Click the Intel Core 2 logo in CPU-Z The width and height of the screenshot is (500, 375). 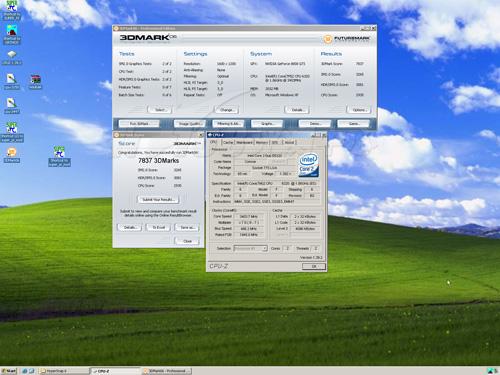tap(309, 165)
